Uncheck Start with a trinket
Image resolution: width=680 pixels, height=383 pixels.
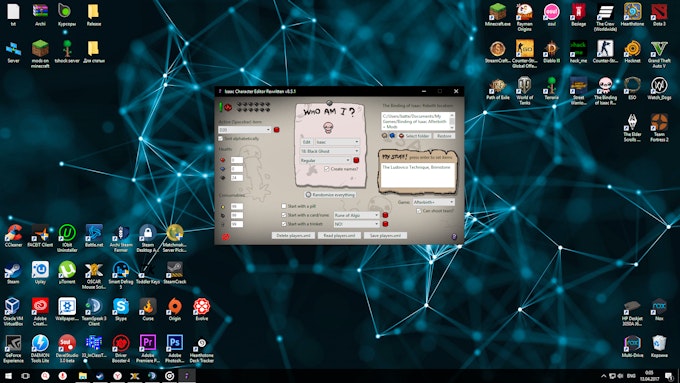284,224
